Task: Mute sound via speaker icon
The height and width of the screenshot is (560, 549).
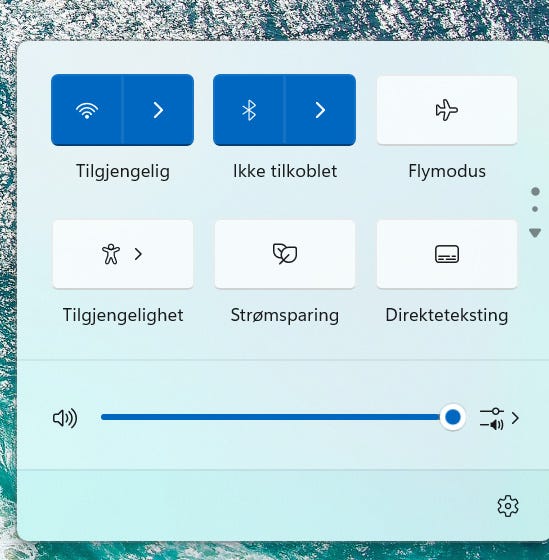Action: tap(65, 418)
